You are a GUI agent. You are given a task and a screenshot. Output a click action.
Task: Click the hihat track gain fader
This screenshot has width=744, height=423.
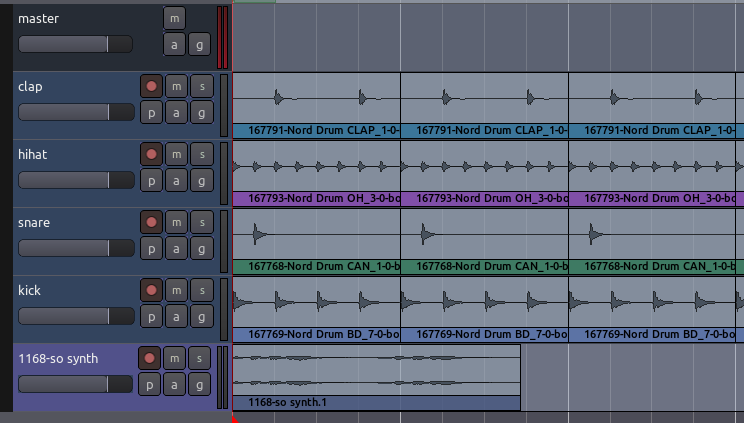[76, 180]
